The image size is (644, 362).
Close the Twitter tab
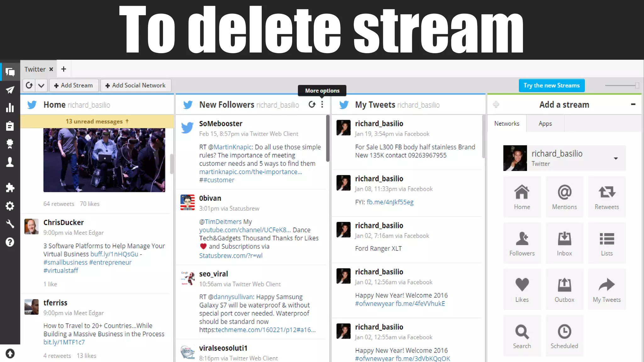[51, 69]
